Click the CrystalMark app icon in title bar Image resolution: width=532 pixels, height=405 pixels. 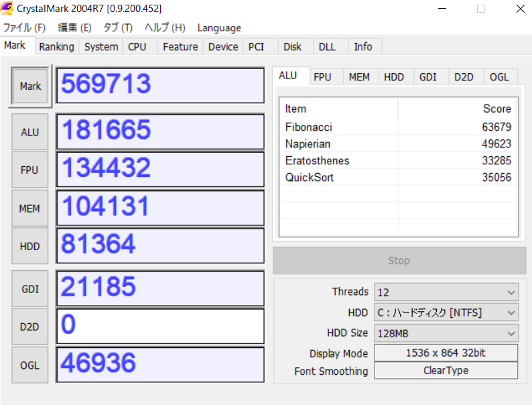8,9
